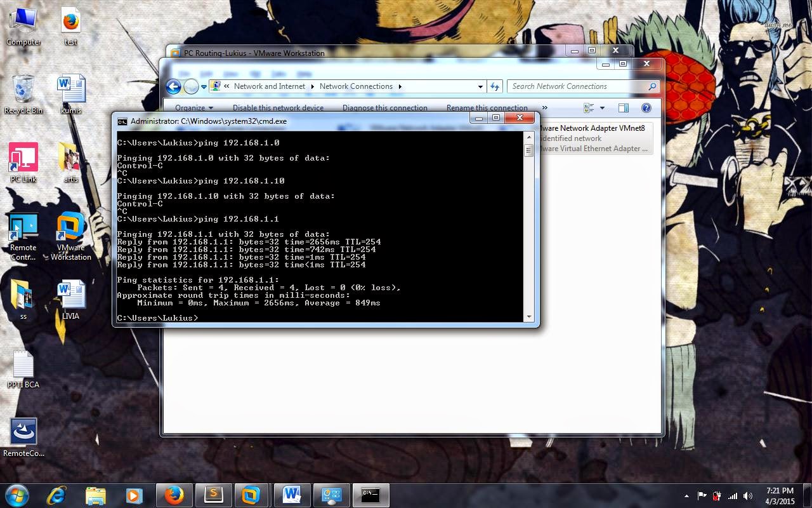Open the Action Center flag tray icon
Screen dimensions: 812x508
(x=702, y=496)
